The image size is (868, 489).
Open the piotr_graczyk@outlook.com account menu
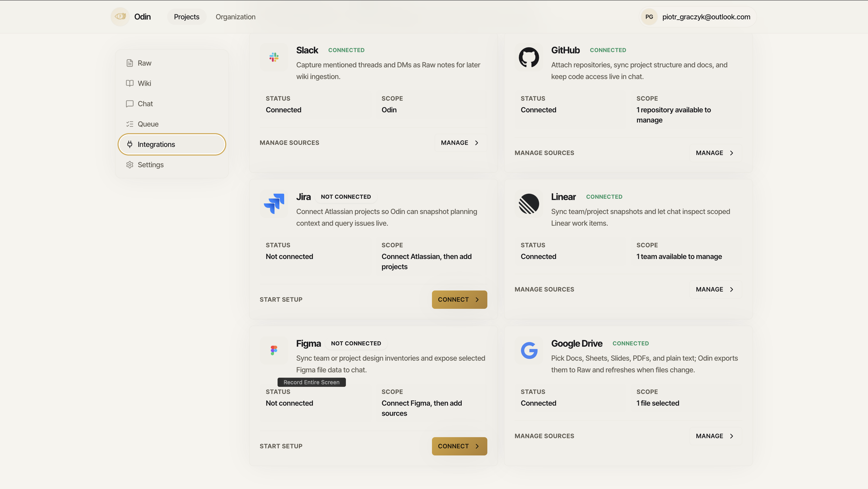pyautogui.click(x=698, y=17)
